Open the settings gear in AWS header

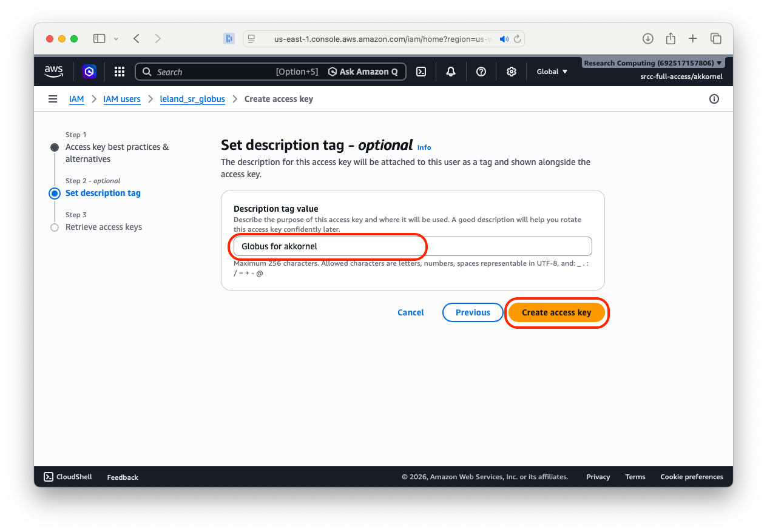pos(512,72)
